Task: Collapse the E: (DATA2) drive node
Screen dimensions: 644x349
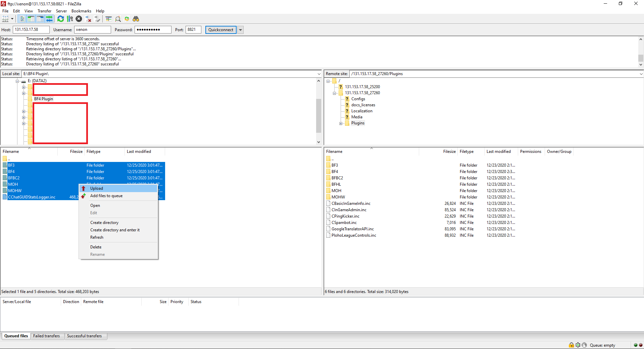Action: [17, 81]
